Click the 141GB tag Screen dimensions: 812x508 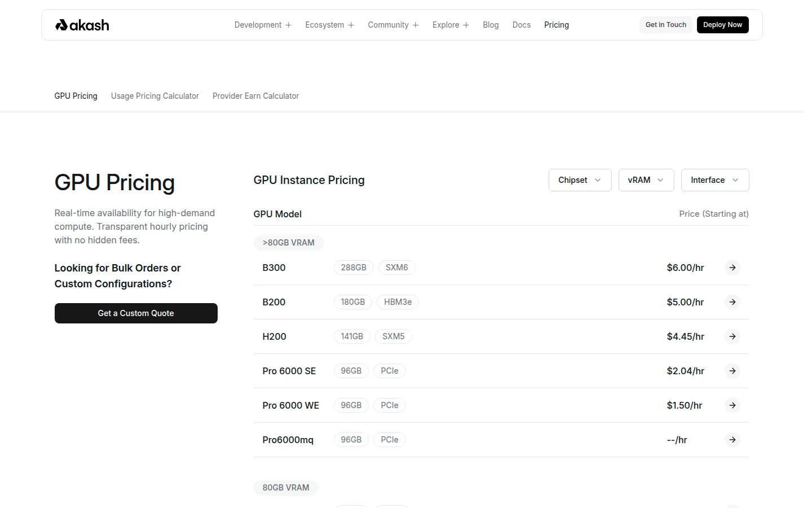click(x=352, y=336)
